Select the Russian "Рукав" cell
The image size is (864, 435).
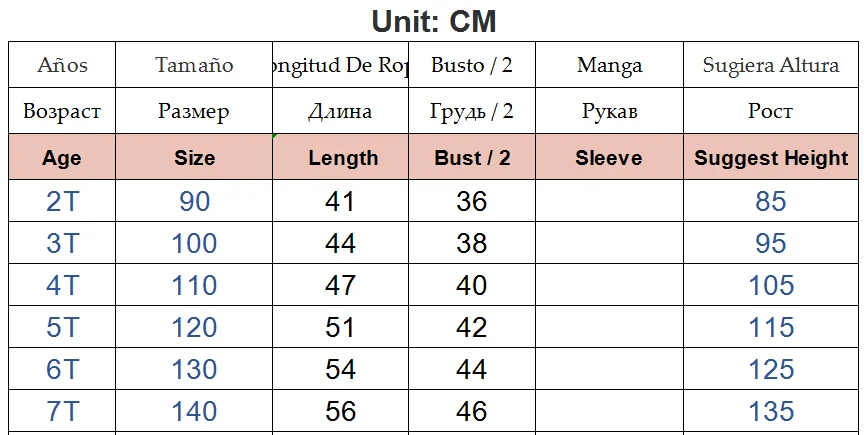point(609,111)
